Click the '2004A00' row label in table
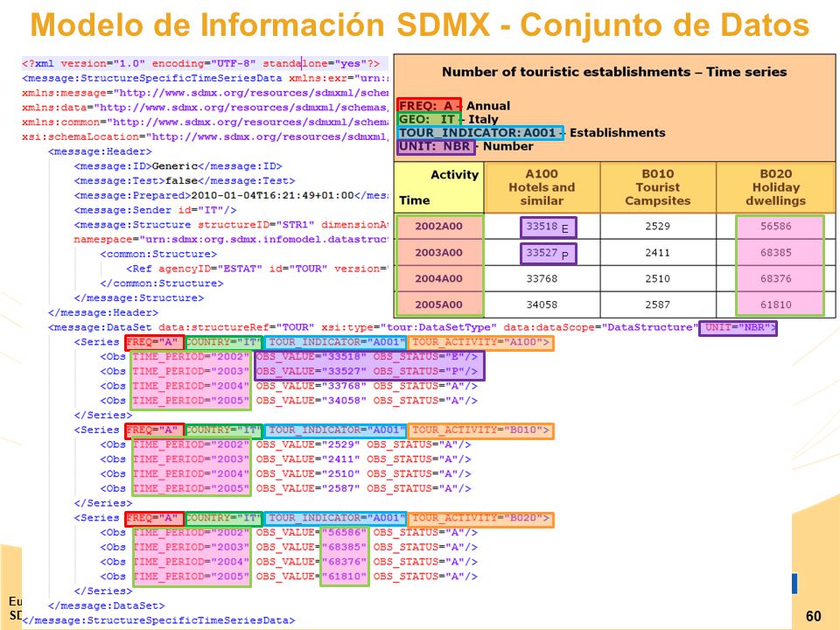 tap(438, 278)
